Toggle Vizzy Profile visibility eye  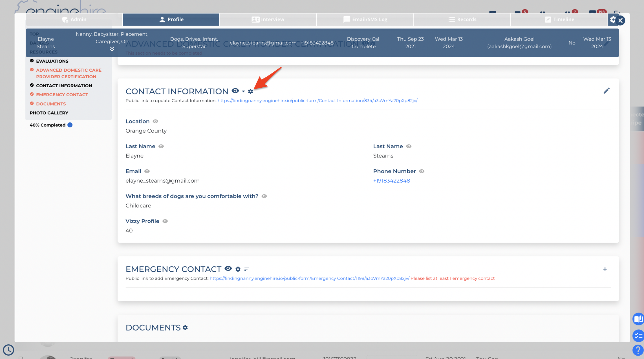(x=165, y=221)
